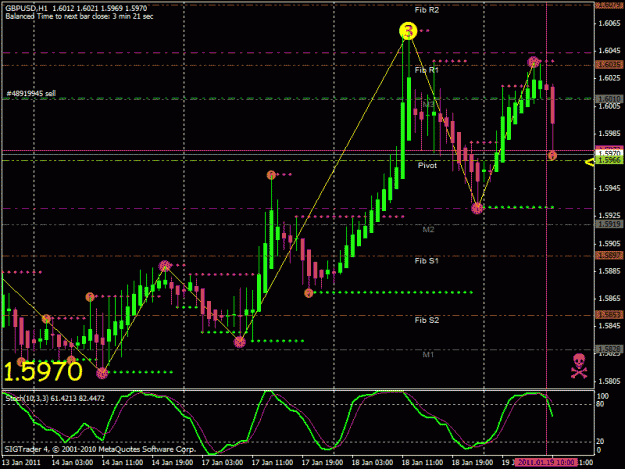This screenshot has width=625, height=469.
Task: Click the 17 Jan 11:00 time axis label
Action: tap(272, 462)
